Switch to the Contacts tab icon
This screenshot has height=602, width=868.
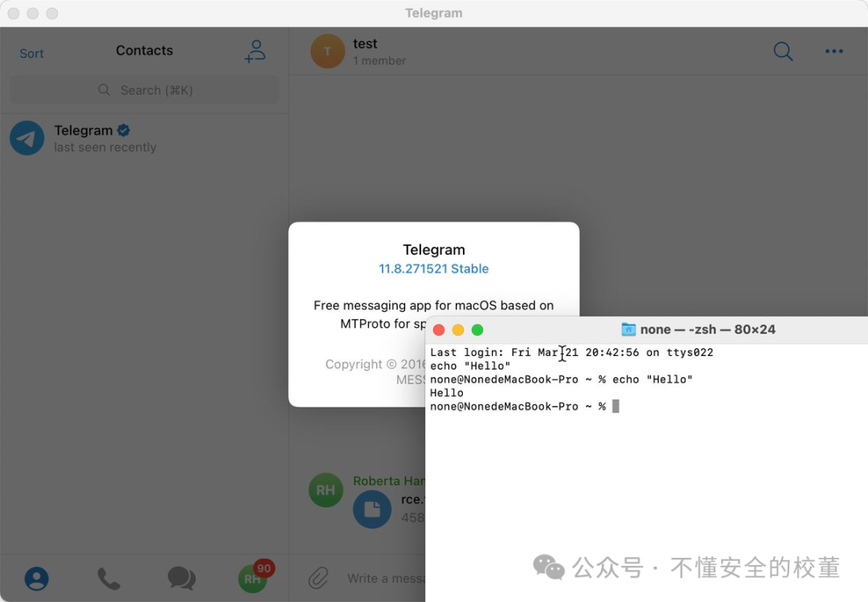pyautogui.click(x=36, y=578)
